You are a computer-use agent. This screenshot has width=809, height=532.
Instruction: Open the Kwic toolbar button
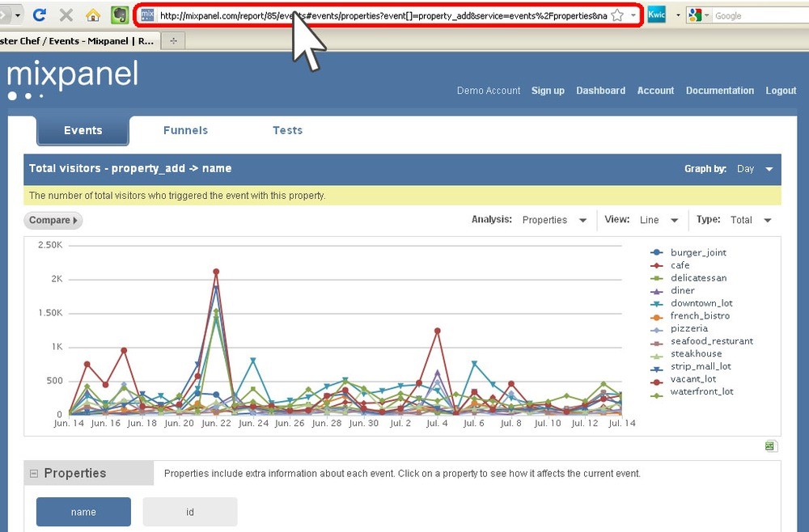tap(656, 15)
